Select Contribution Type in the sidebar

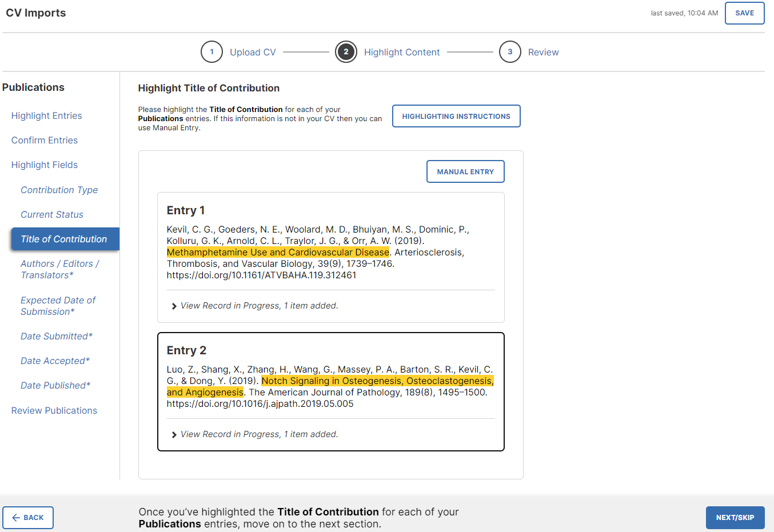[59, 190]
